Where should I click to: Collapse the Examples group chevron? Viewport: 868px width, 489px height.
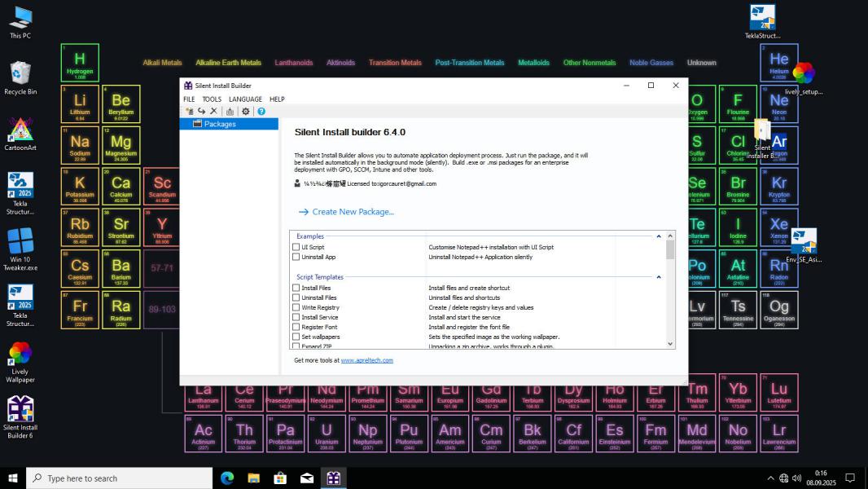(x=659, y=236)
